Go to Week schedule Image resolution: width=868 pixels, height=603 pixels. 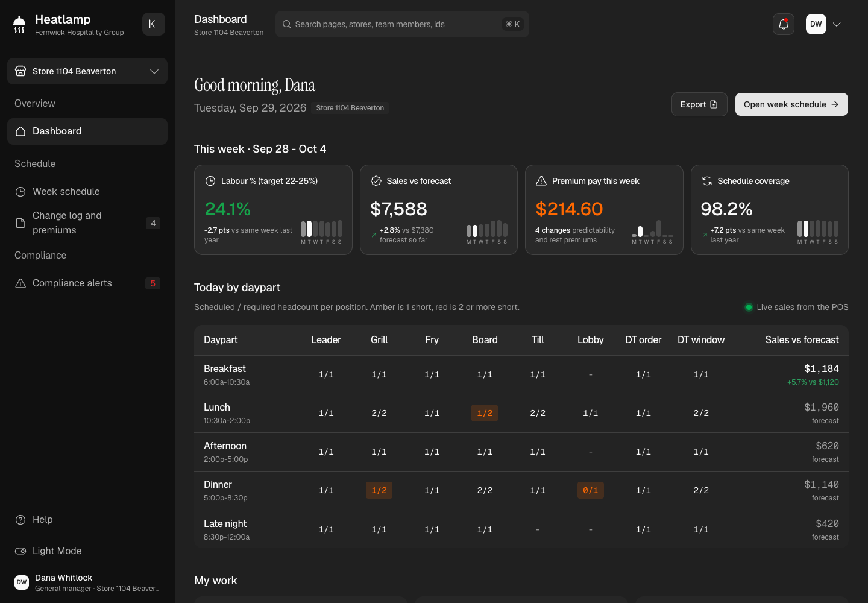(x=87, y=192)
